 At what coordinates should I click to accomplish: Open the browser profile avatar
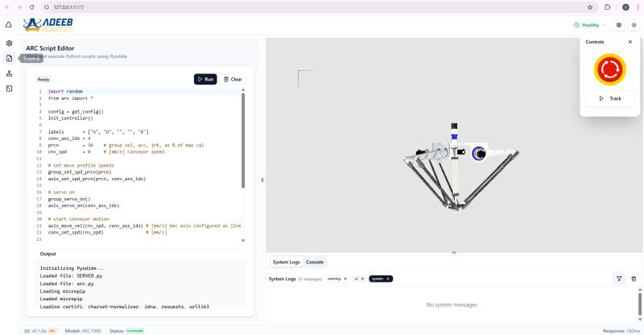point(625,7)
